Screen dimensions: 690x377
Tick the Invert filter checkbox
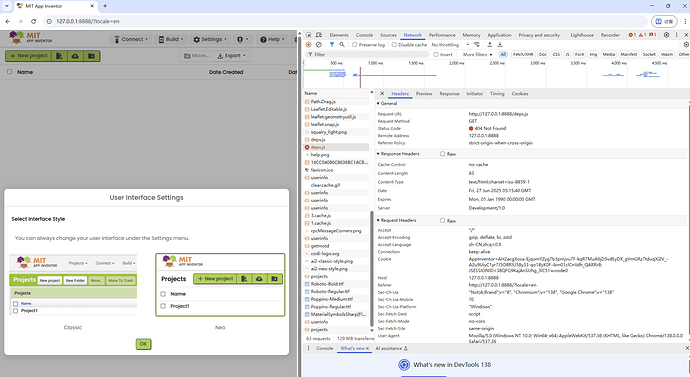coord(436,55)
